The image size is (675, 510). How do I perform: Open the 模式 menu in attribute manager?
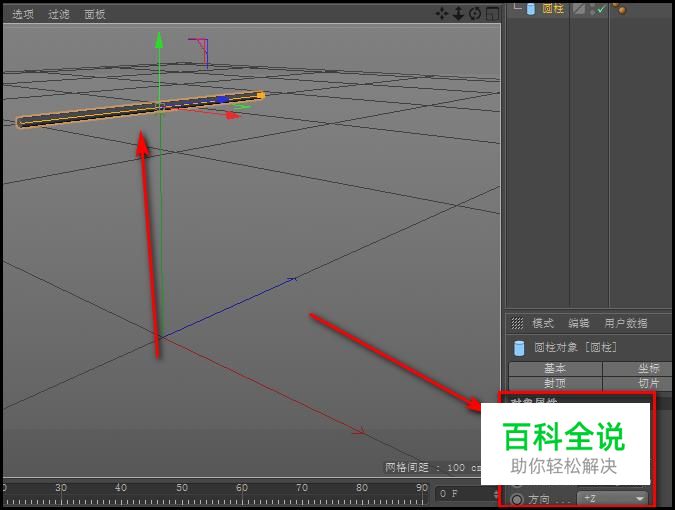coord(543,323)
